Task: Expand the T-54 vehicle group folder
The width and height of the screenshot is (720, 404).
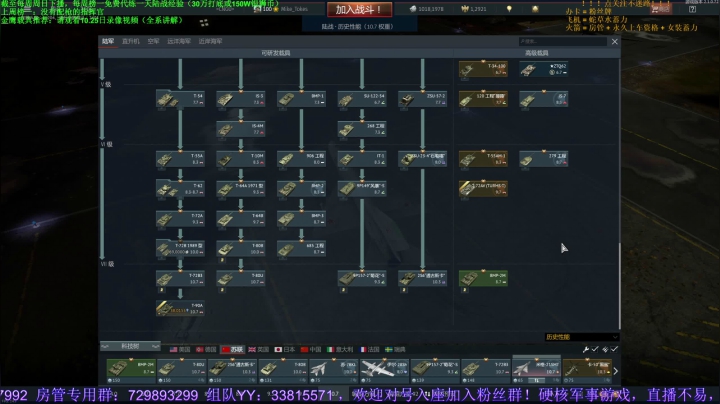Action: [x=180, y=99]
